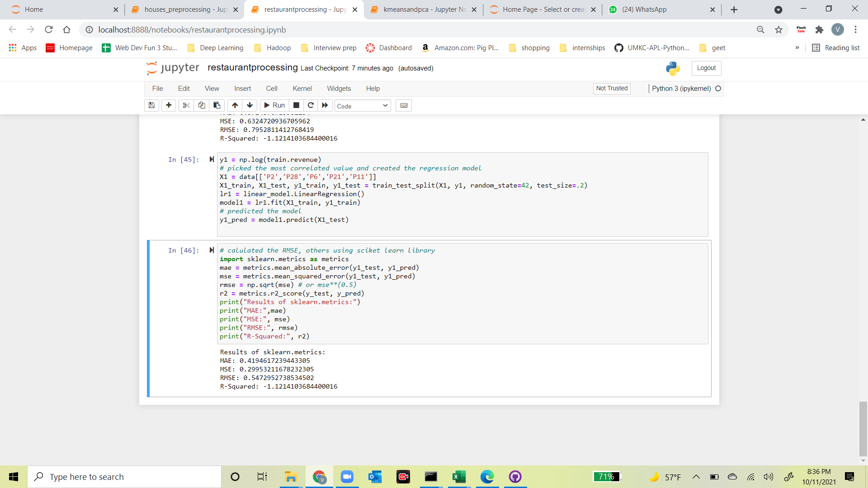Interrupt the kernel with stop icon

[296, 105]
